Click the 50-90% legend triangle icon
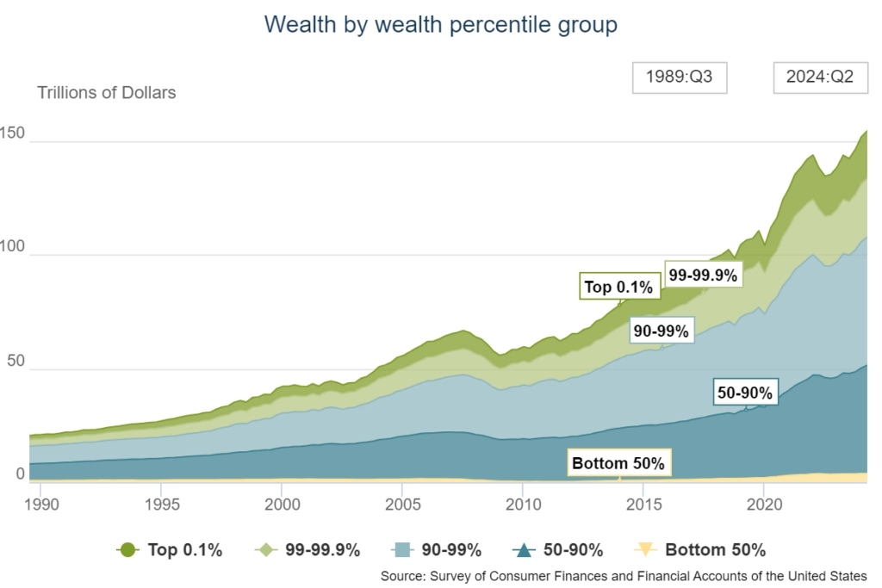 pos(524,550)
